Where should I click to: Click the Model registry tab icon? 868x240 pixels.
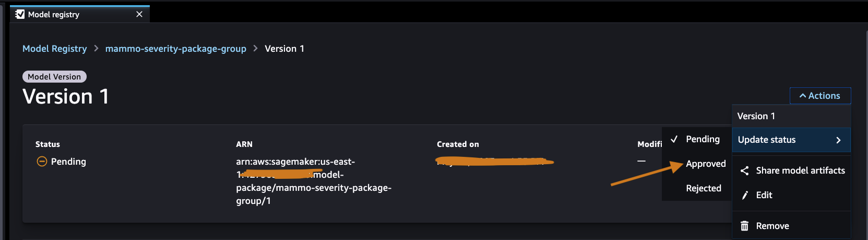click(20, 14)
